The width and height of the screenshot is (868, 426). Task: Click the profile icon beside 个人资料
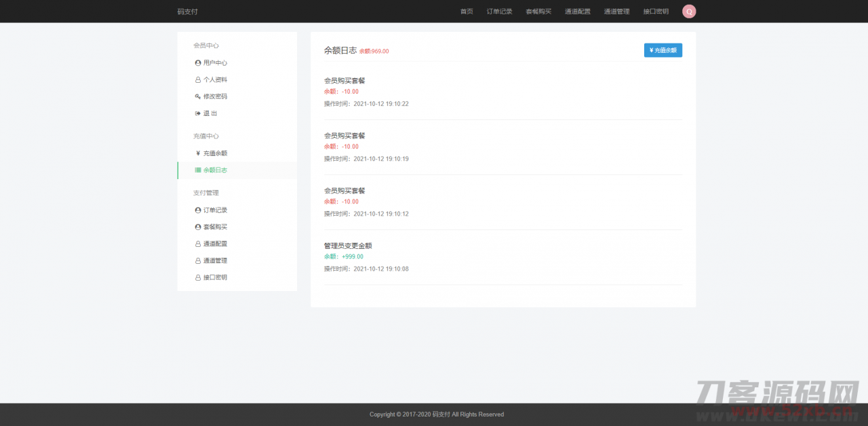[198, 80]
